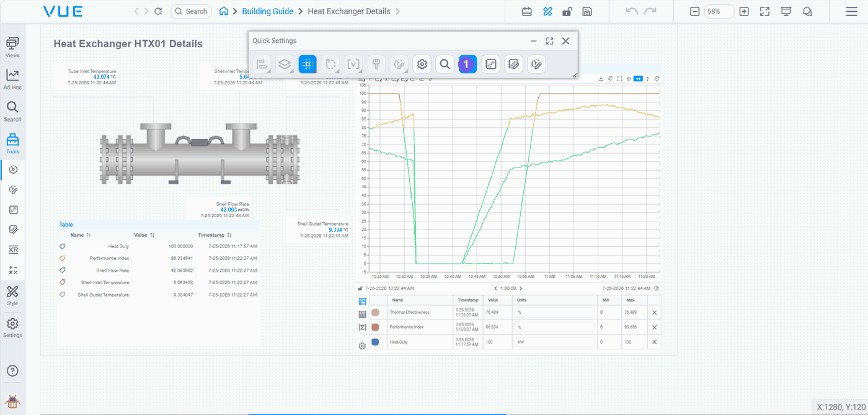Viewport: 868px width, 415px height.
Task: Remove Thermal Effectiveness from the legend
Action: pyautogui.click(x=654, y=312)
